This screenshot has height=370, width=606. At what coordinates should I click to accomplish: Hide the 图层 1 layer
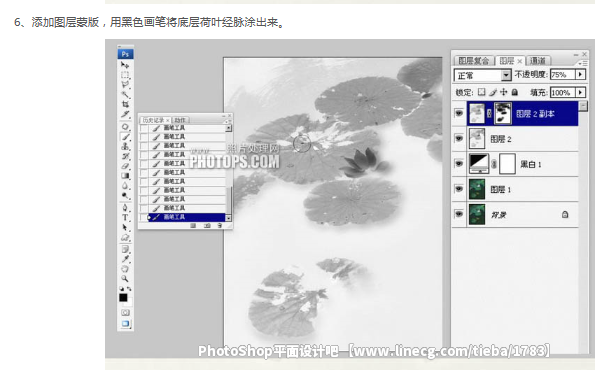459,189
